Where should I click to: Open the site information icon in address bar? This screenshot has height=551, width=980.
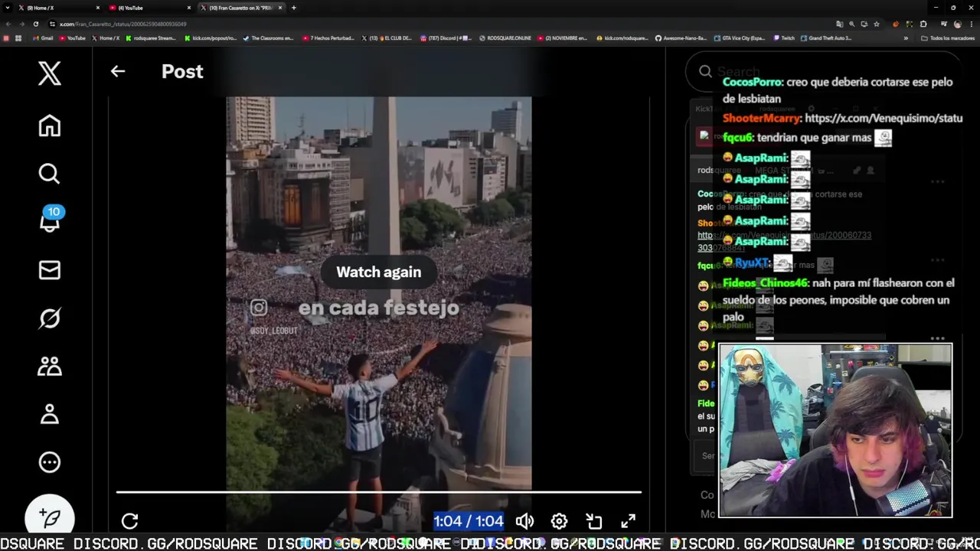pyautogui.click(x=51, y=24)
